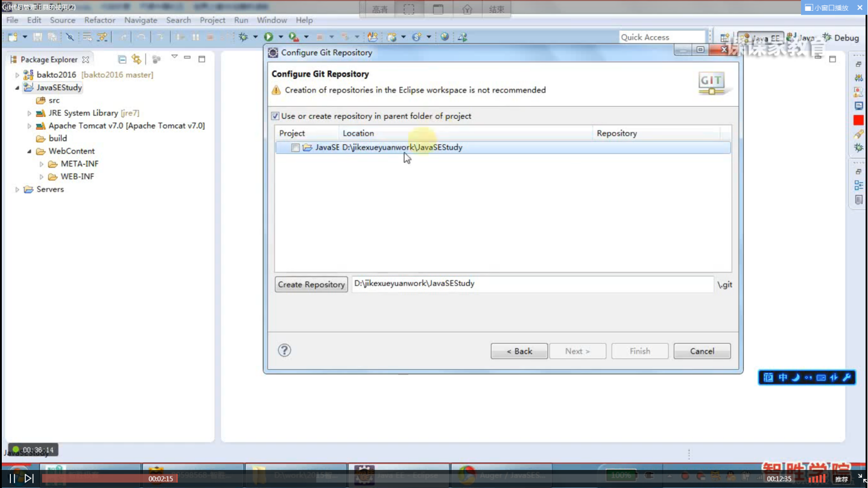Click the monitor icon in right sidebar
Screen dimensions: 868x488
(x=858, y=106)
